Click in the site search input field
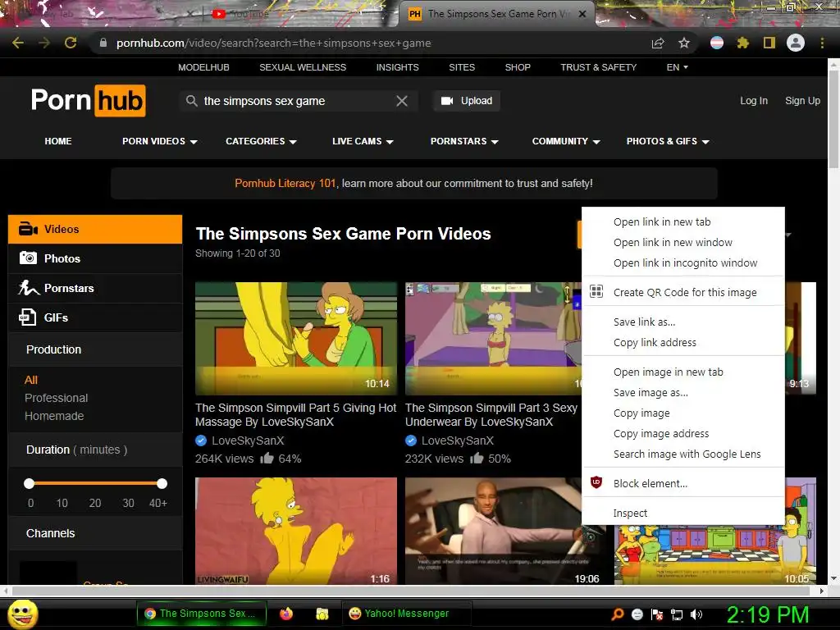Screen dimensions: 840x630 click(x=297, y=101)
